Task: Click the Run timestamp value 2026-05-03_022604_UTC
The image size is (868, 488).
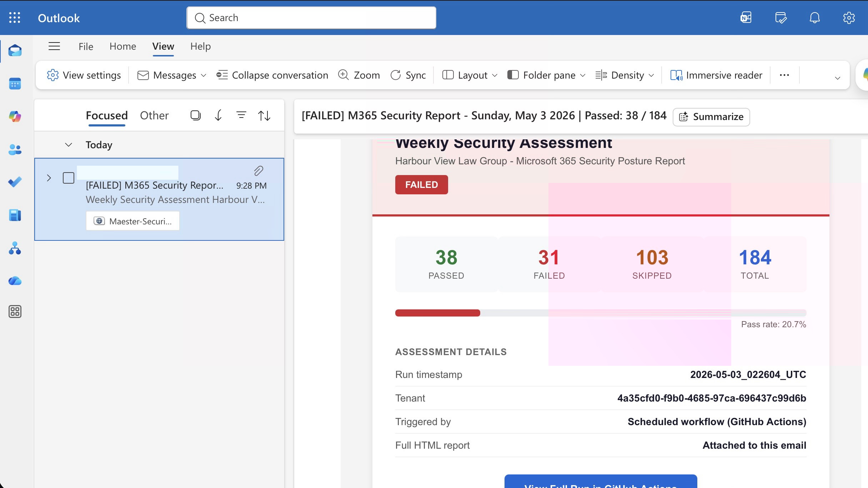Action: [x=748, y=374]
